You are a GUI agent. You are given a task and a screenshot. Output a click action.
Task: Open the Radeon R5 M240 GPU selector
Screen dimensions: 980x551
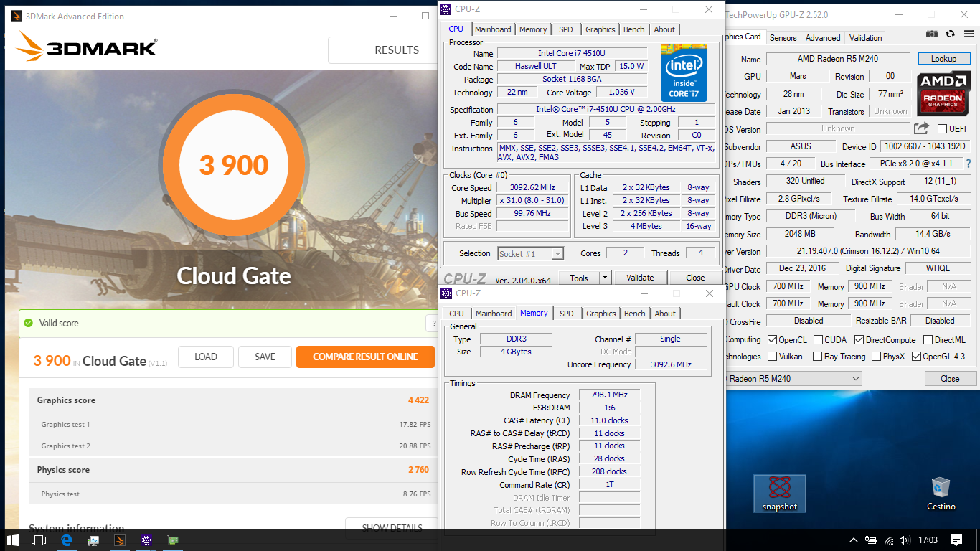792,378
